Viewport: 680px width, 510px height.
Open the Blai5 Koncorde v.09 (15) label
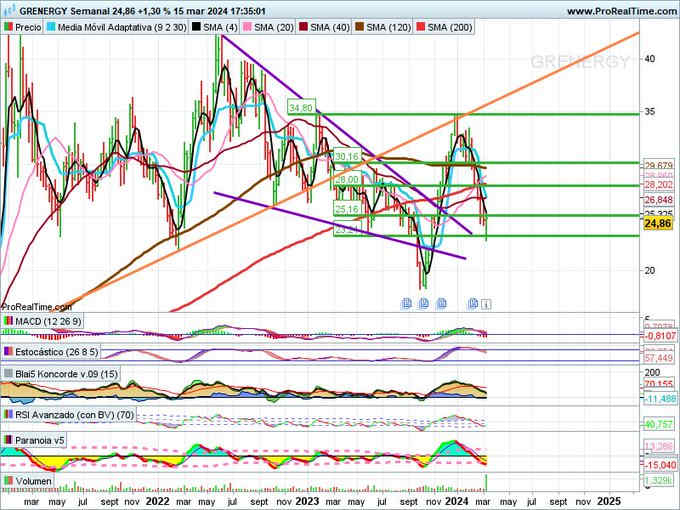coord(66,374)
